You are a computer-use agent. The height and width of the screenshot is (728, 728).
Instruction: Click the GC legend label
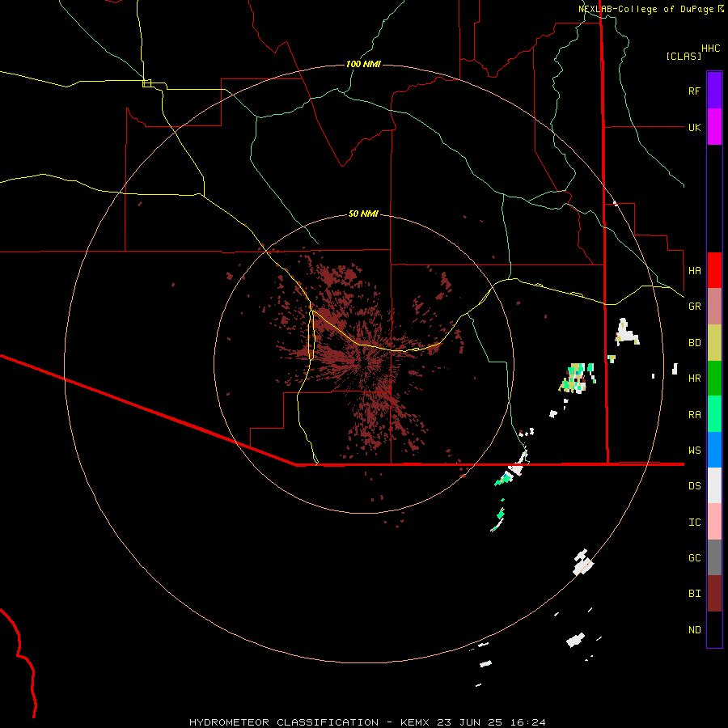694,557
